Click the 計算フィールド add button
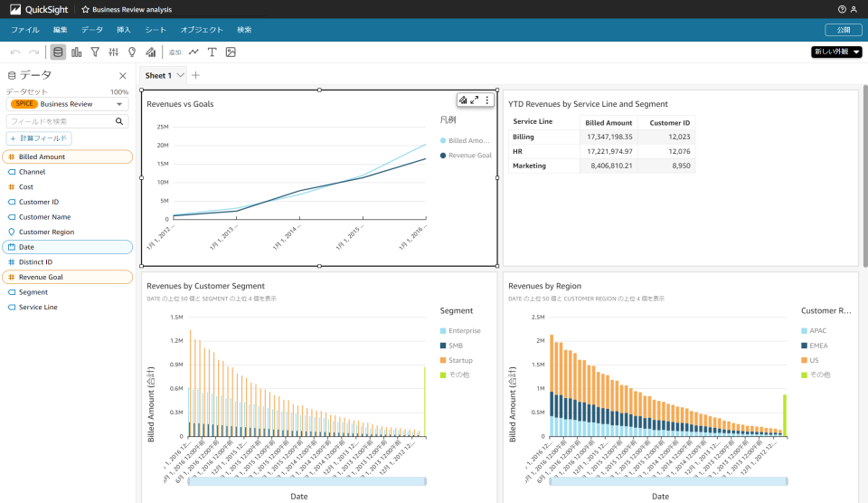The image size is (868, 503). [39, 138]
